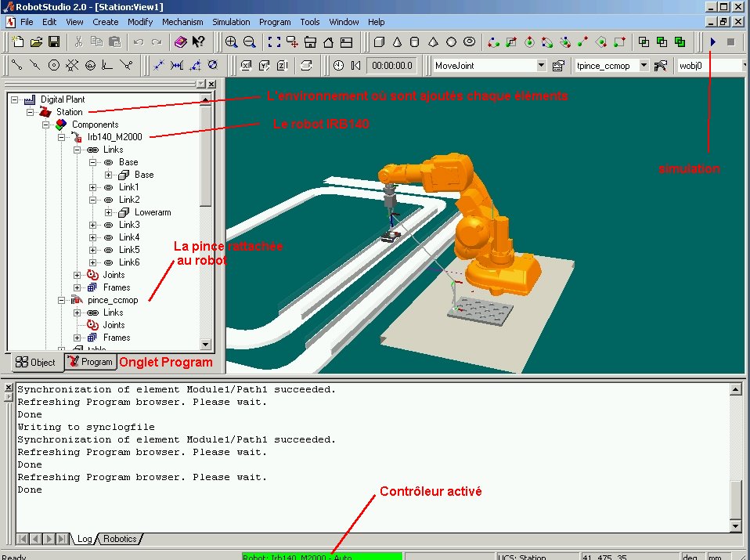Close the output log panel
This screenshot has height=560, width=750.
(9, 387)
